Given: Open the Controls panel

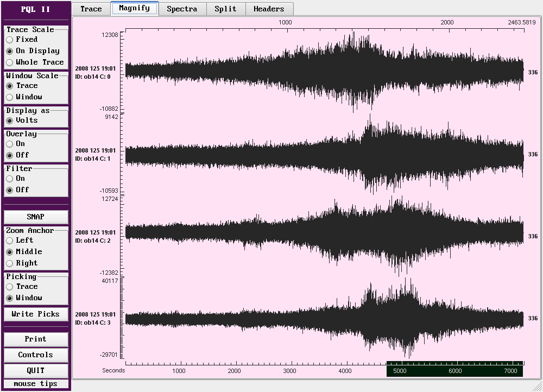Looking at the screenshot, I should tap(36, 355).
